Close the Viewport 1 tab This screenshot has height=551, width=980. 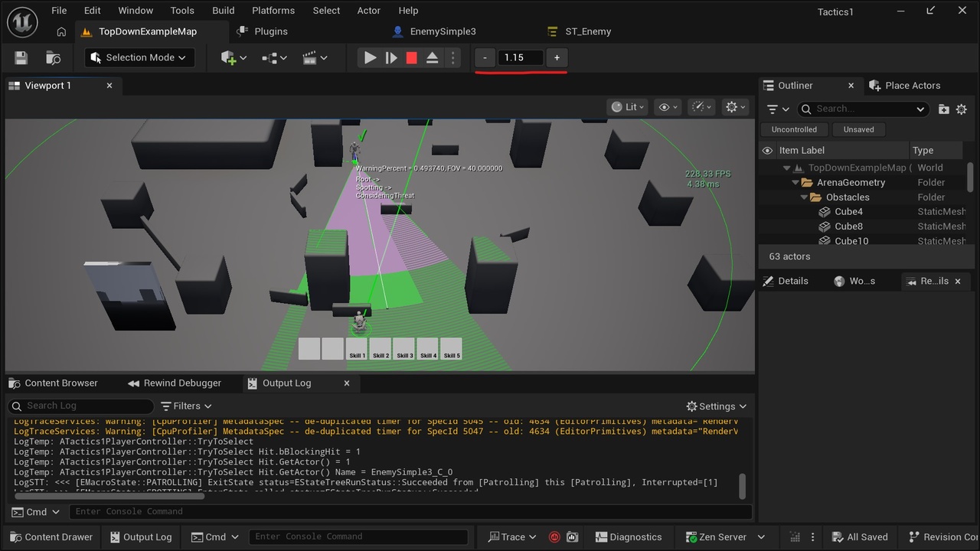click(109, 86)
